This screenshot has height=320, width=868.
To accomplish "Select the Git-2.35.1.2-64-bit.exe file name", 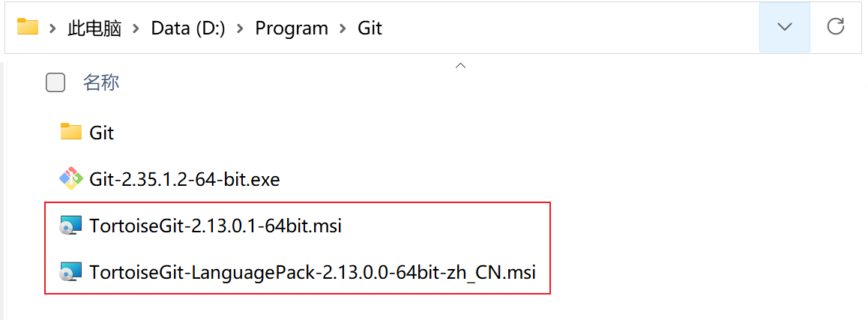I will tap(184, 179).
